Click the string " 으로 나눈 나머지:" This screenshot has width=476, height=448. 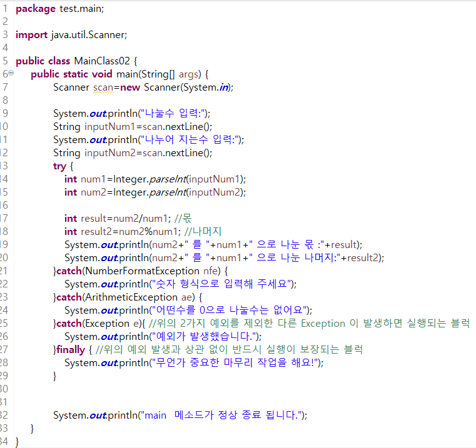coord(296,258)
